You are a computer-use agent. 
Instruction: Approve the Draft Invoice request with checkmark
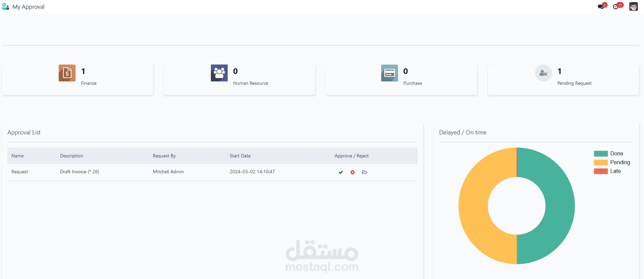click(341, 172)
